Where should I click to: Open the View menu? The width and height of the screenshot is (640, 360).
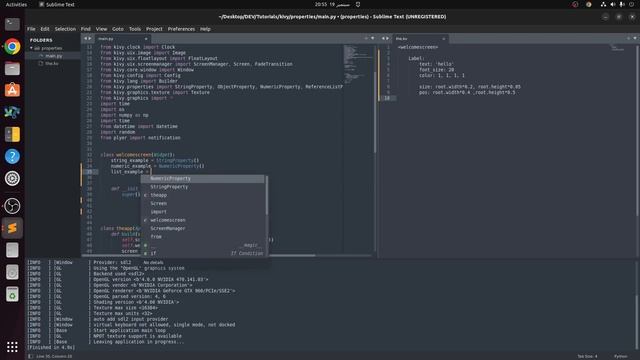click(x=101, y=29)
